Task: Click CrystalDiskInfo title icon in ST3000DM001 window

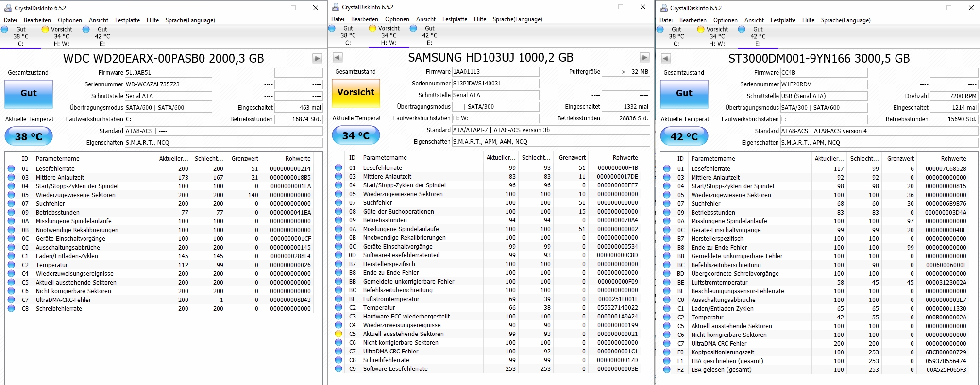Action: (663, 8)
